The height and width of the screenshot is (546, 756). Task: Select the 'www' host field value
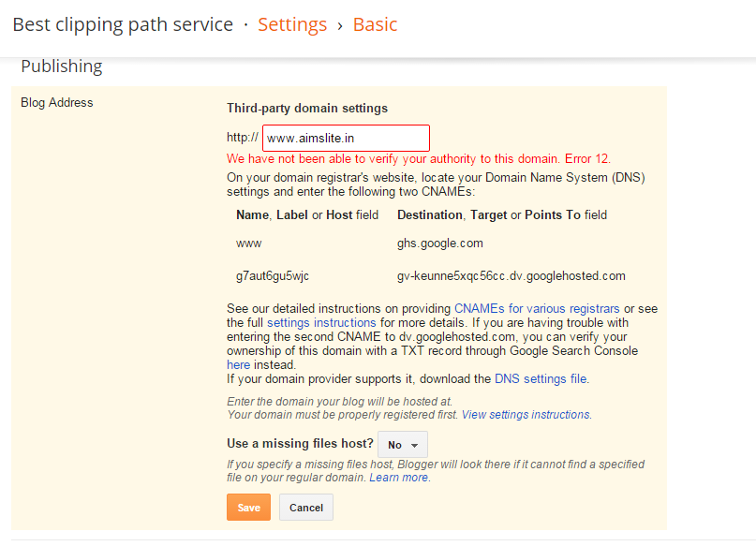[249, 243]
